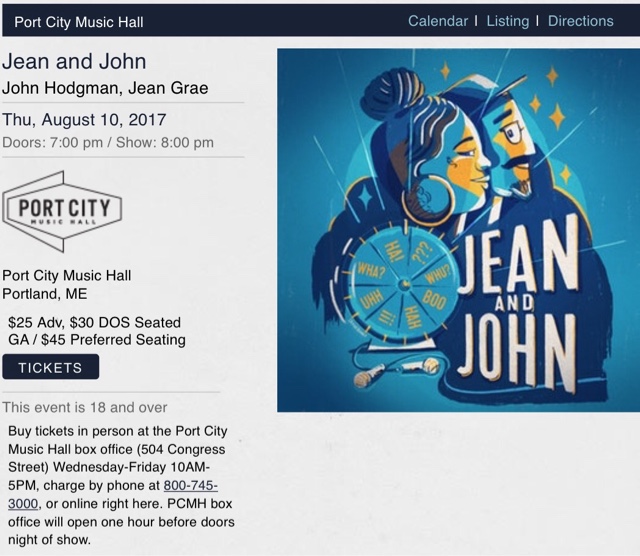Open the Jean and John poster image
This screenshot has height=556, width=640.
click(458, 230)
